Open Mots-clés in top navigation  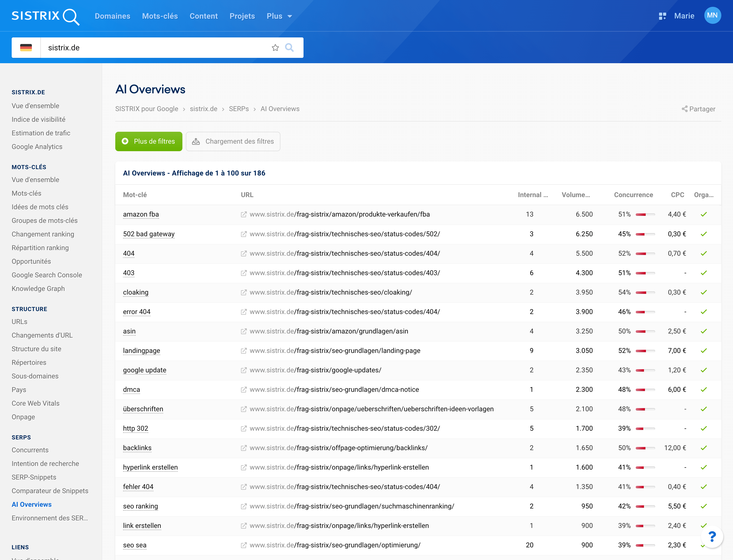tap(160, 16)
